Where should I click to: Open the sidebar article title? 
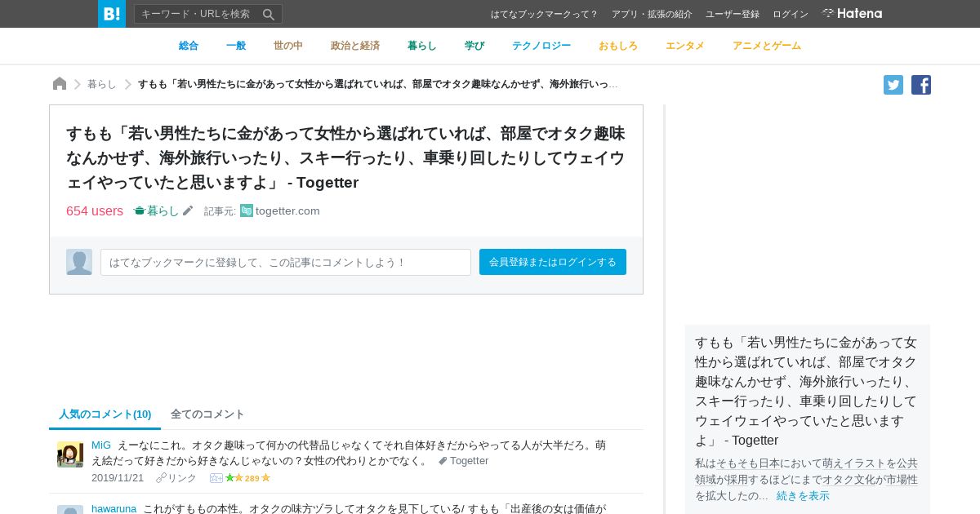tap(806, 391)
